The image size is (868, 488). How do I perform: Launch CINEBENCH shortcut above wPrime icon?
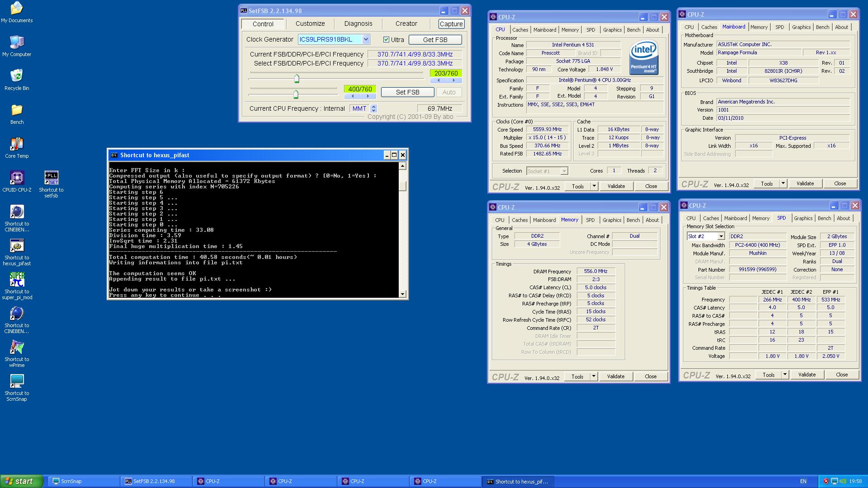tap(17, 319)
